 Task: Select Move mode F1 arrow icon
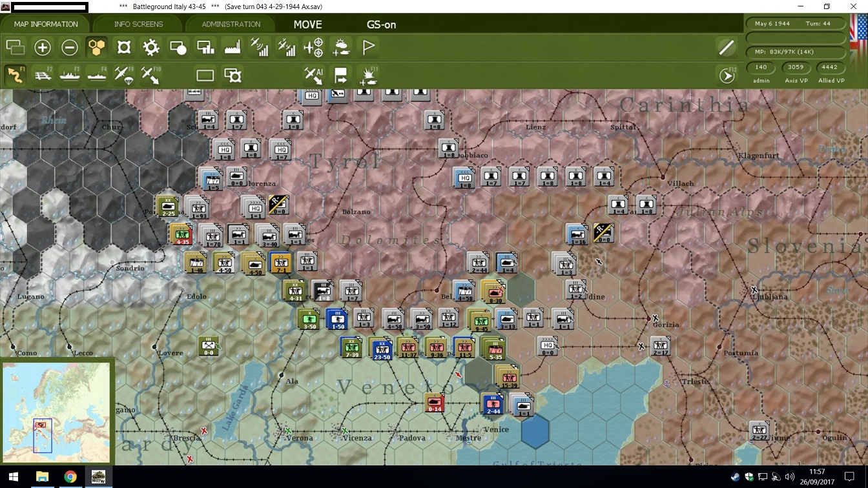(15, 75)
